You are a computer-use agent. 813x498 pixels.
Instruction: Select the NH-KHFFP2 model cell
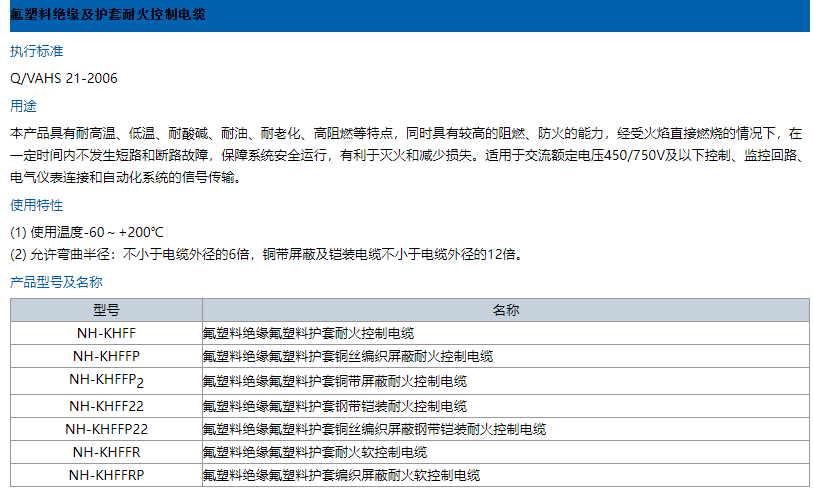(106, 380)
